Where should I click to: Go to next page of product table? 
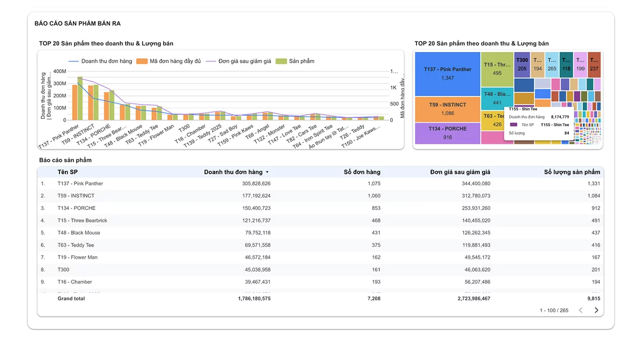tap(596, 310)
